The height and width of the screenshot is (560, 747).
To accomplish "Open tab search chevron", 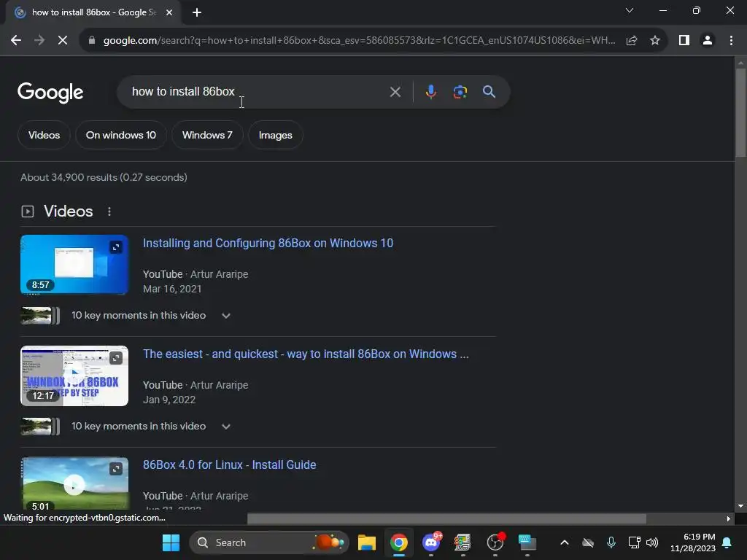I will [630, 10].
